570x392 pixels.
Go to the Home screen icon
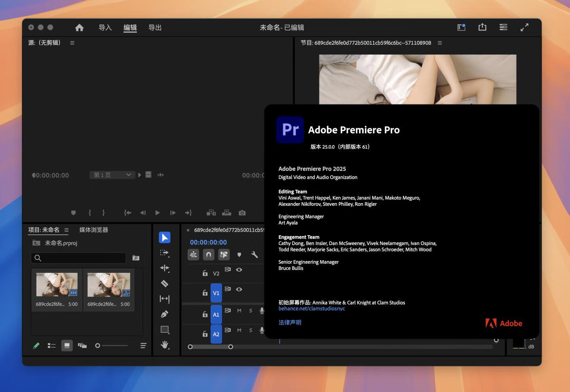point(79,27)
